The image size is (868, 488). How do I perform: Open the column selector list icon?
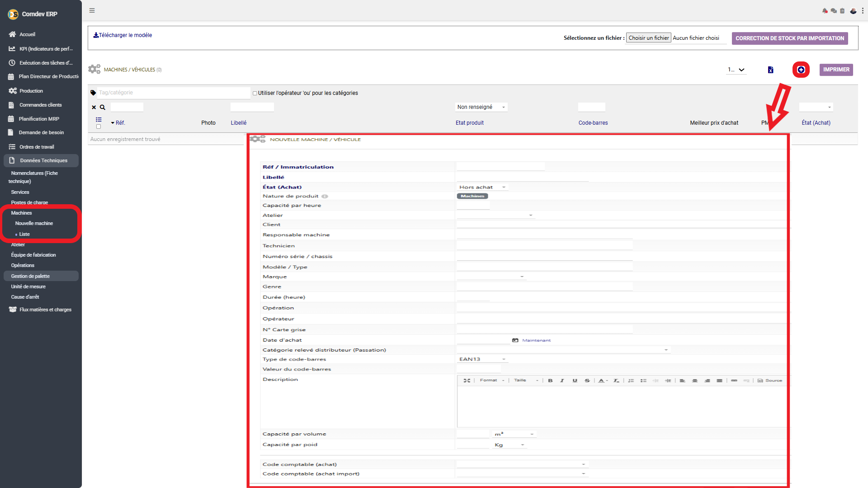99,119
